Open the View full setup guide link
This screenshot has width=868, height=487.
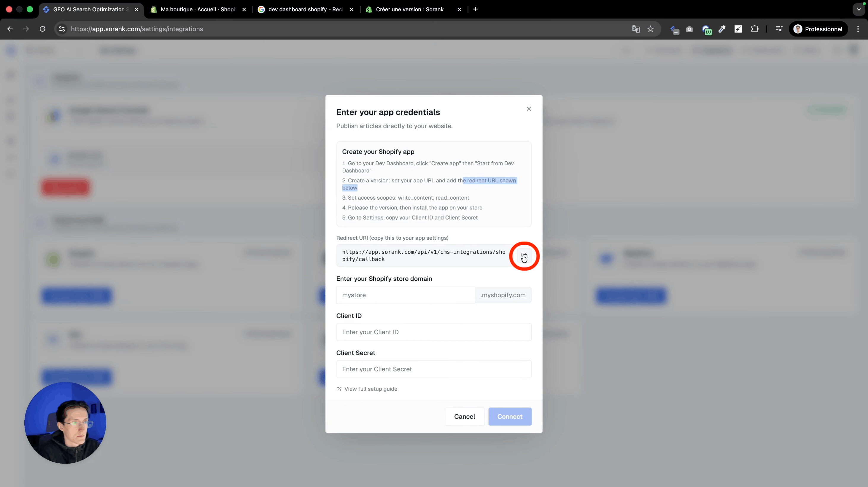tap(367, 389)
